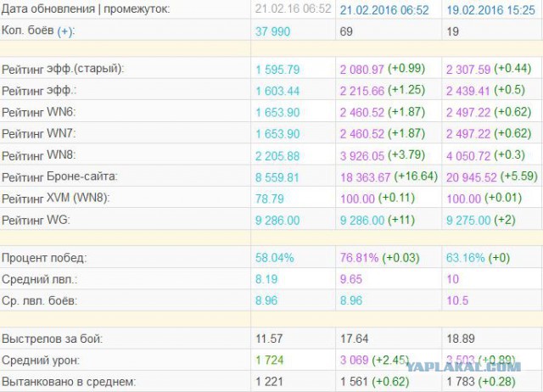Select the value 3 926.05 (+3.79)
Screen dimensions: 543x392
(x=383, y=155)
